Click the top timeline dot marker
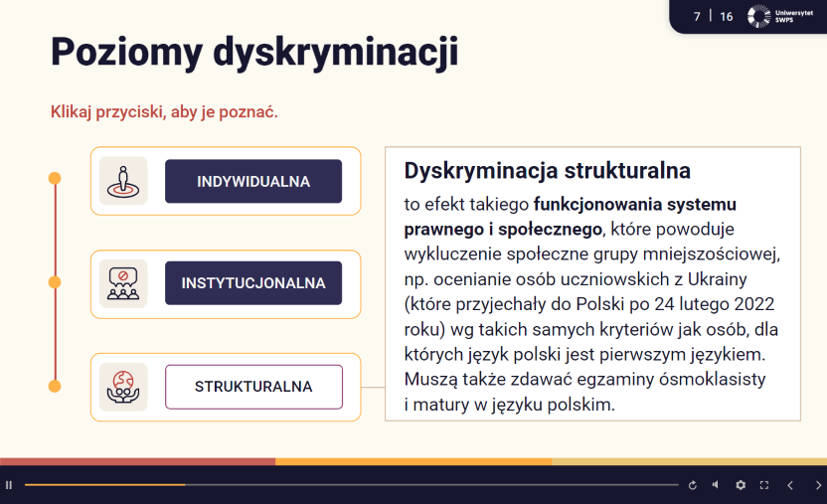Viewport: 827px width, 504px height. [x=55, y=179]
